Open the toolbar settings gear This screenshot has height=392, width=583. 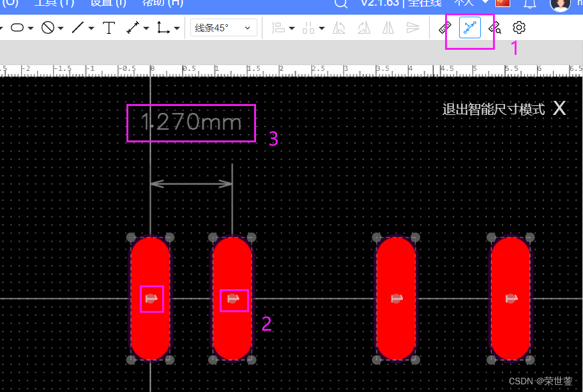tap(519, 27)
